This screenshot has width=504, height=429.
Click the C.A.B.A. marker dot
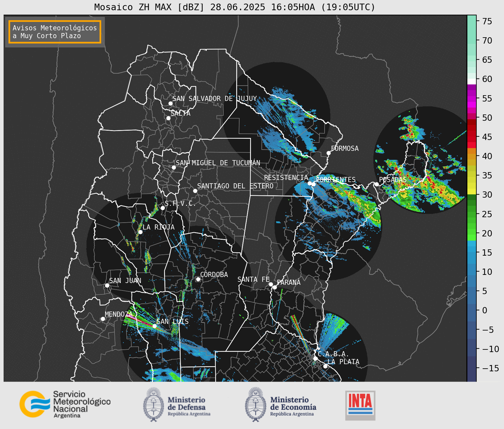tap(315, 358)
